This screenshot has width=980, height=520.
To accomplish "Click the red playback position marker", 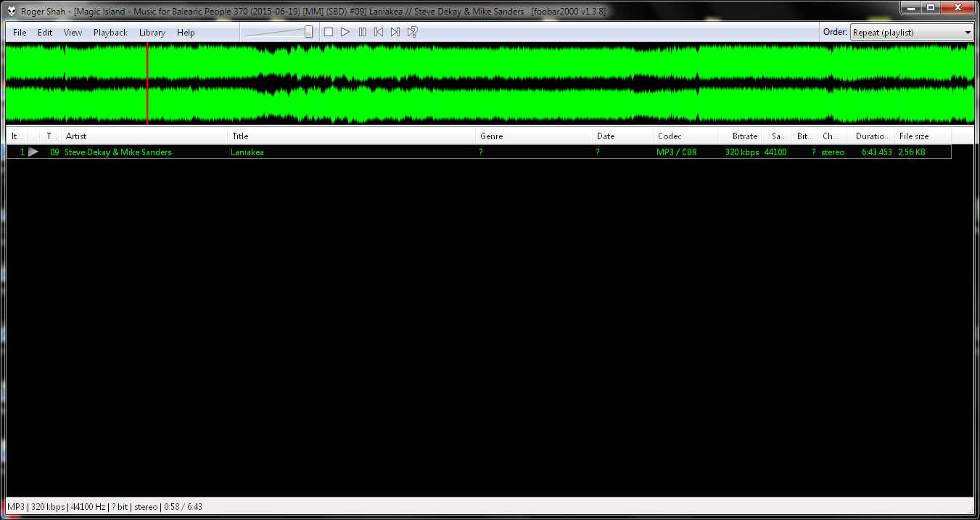I will point(147,83).
